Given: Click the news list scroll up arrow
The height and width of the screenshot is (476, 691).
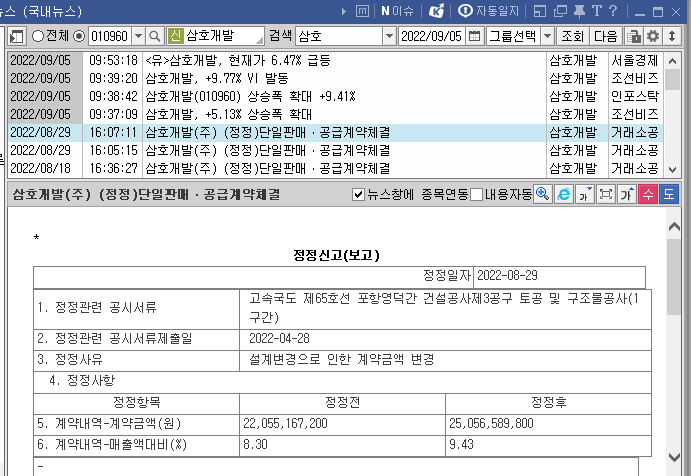Looking at the screenshot, I should point(672,61).
